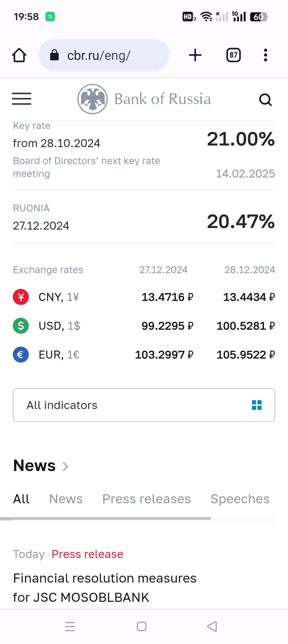Open Financial resolution measures for MOSOBLBANK article
This screenshot has width=288, height=644.
coord(105,588)
